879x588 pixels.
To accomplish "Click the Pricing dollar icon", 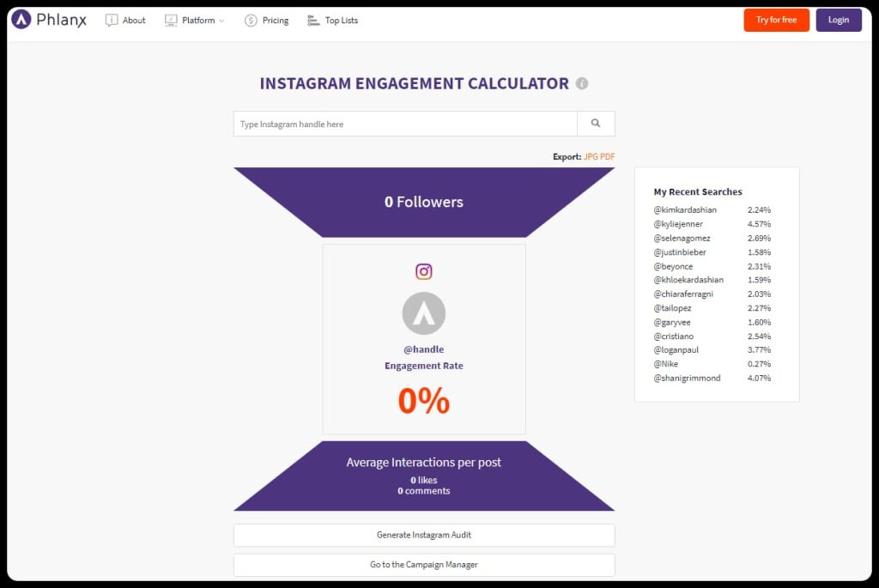I will click(251, 21).
